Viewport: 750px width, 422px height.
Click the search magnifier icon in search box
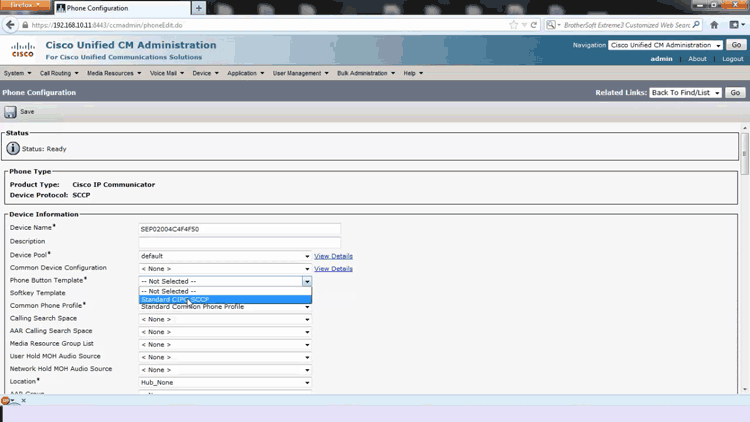pyautogui.click(x=696, y=25)
